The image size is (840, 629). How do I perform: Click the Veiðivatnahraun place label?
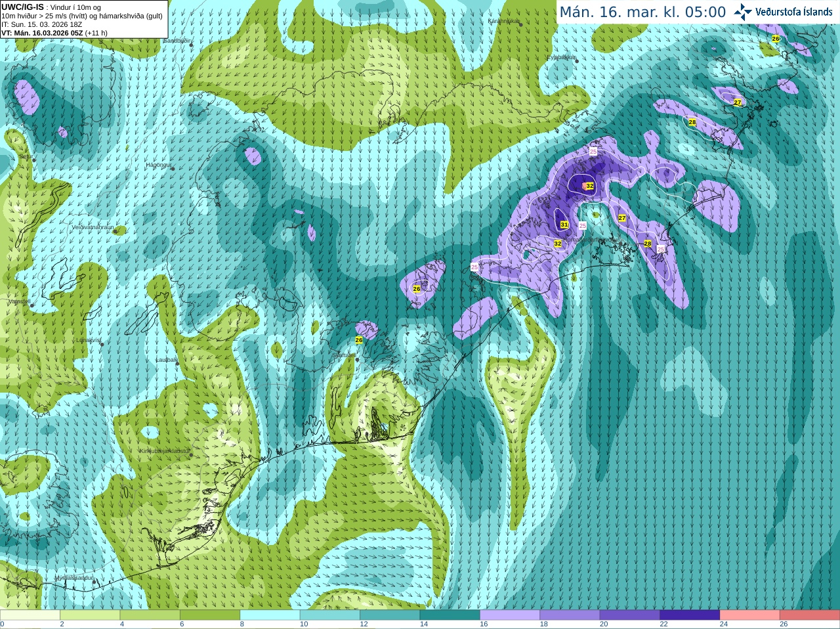point(93,227)
